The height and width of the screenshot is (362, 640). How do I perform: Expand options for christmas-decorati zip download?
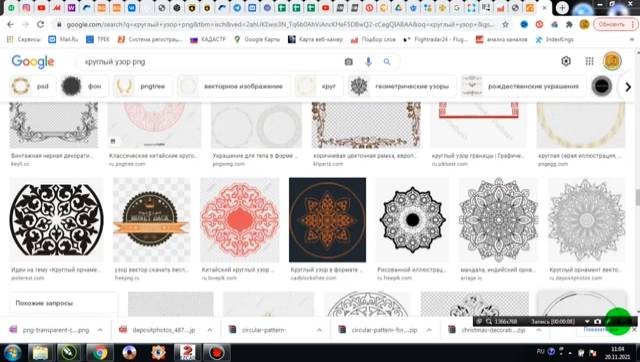[539, 330]
